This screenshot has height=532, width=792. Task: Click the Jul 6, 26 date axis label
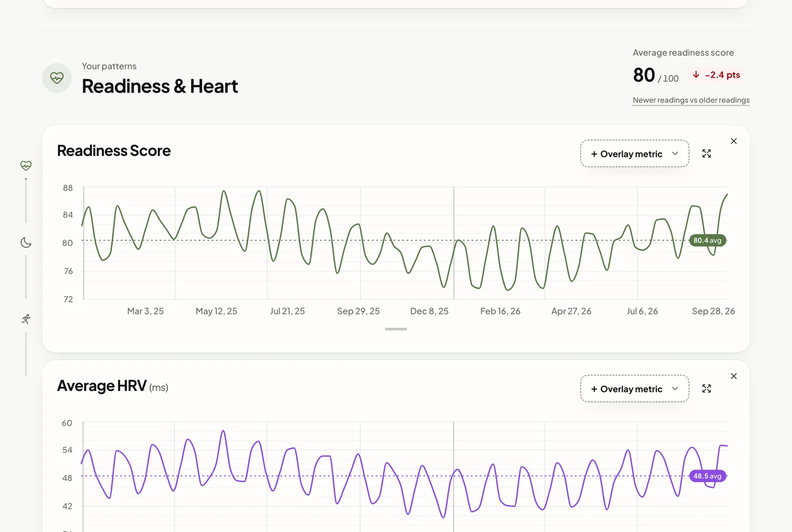[642, 311]
